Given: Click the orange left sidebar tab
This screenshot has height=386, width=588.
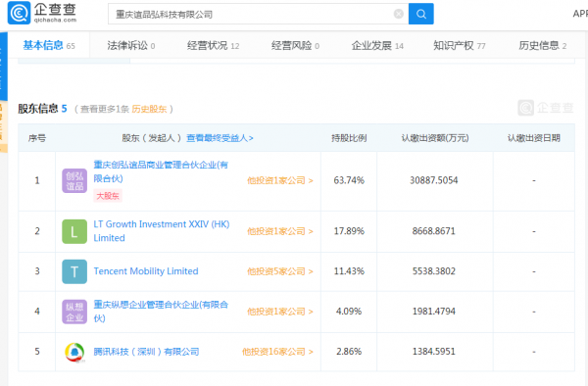Looking at the screenshot, I should (3, 126).
